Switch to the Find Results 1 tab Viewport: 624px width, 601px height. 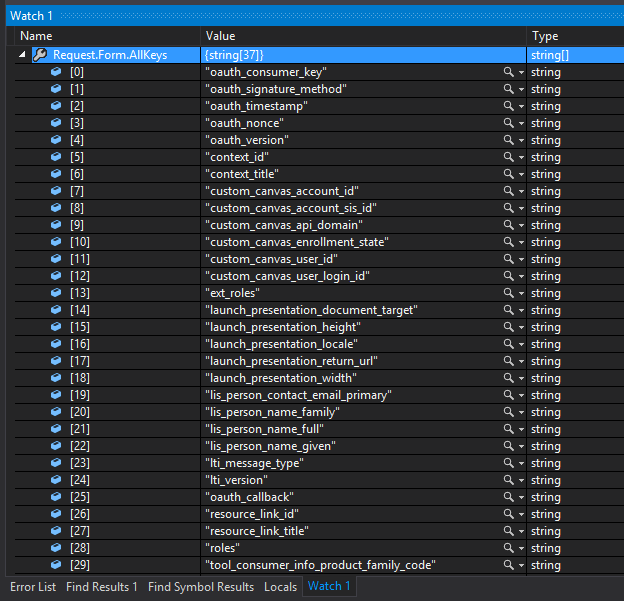pyautogui.click(x=102, y=587)
